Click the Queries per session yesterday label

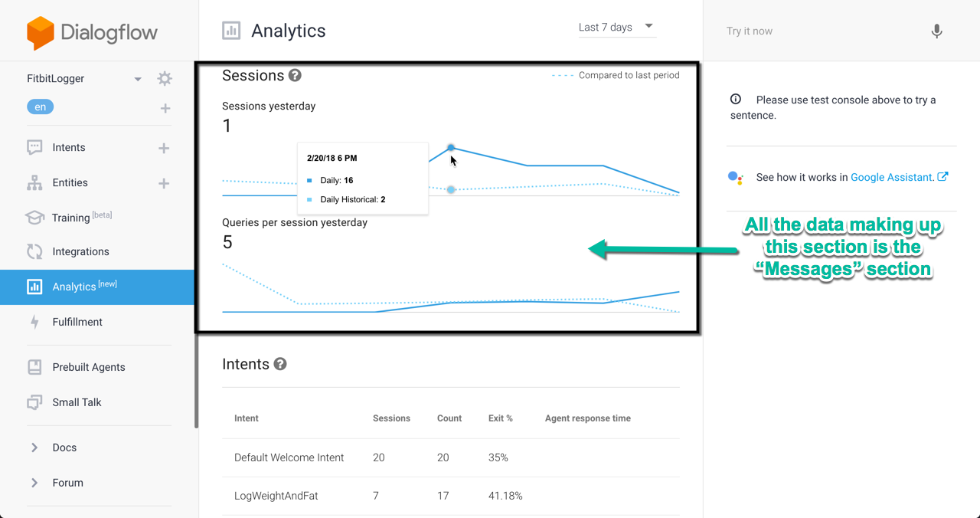295,222
